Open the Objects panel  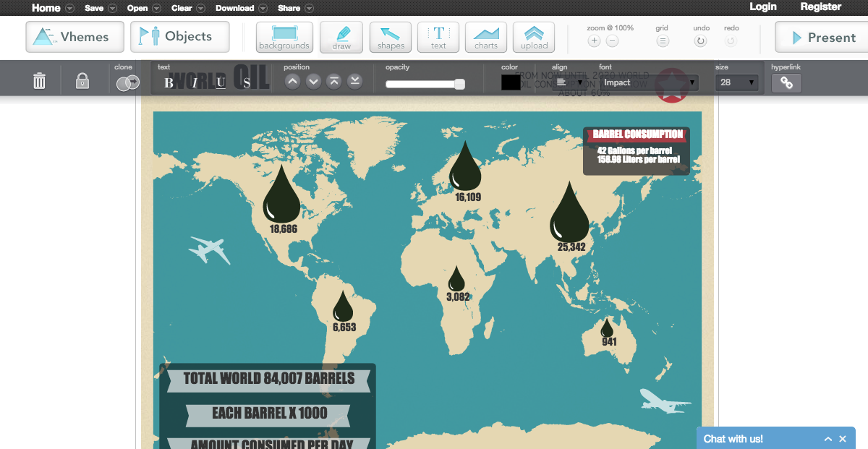point(180,37)
